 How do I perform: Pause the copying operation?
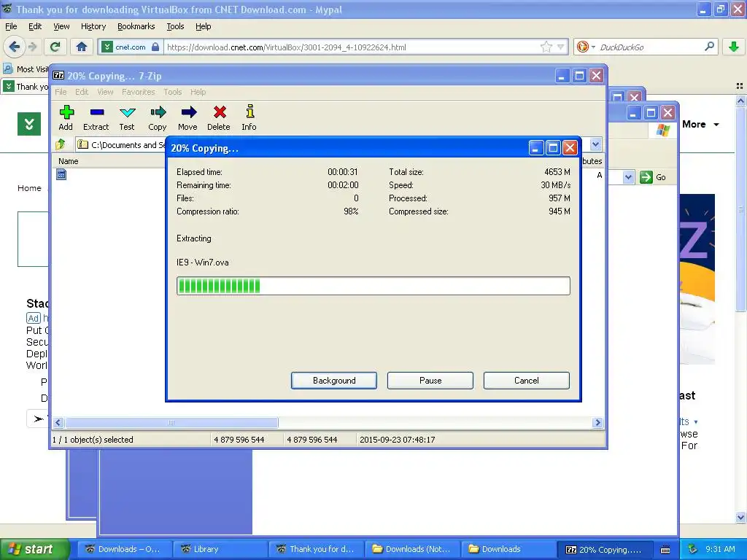coord(430,381)
